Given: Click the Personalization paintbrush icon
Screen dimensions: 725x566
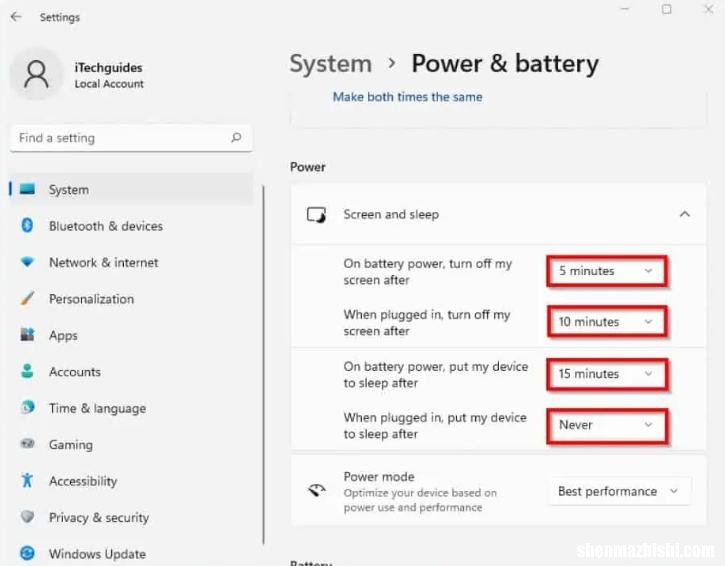Looking at the screenshot, I should point(27,298).
